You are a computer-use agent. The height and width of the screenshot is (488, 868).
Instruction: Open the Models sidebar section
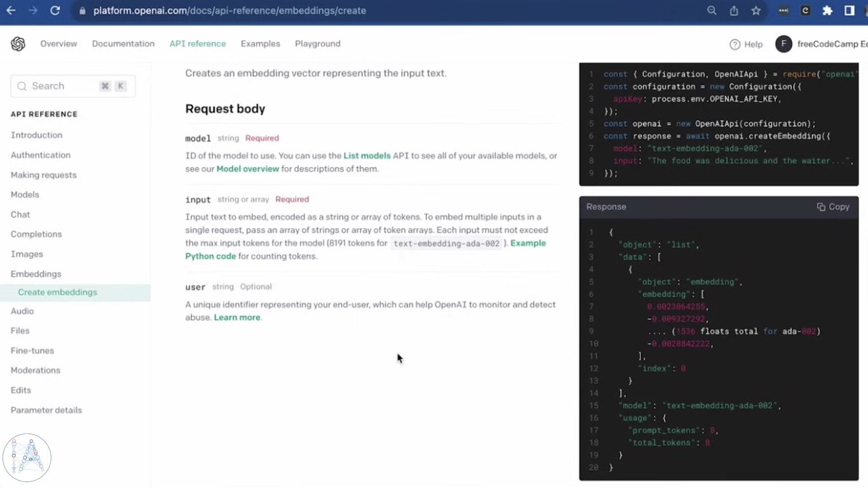[x=25, y=195]
